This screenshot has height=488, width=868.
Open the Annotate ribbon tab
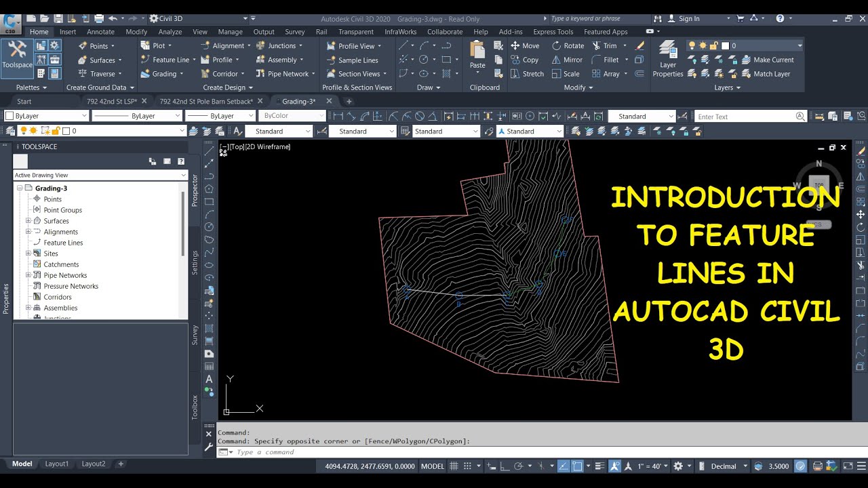[x=100, y=31]
